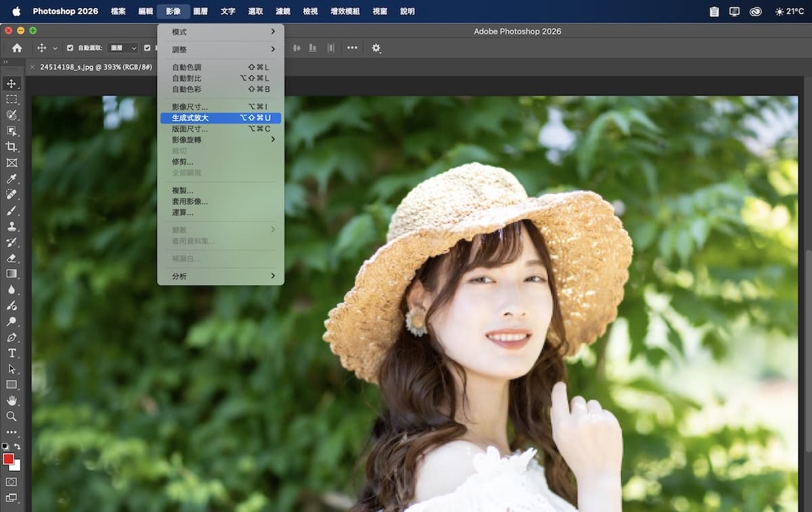This screenshot has width=812, height=512.
Task: Select the Gradient tool
Action: tap(12, 274)
